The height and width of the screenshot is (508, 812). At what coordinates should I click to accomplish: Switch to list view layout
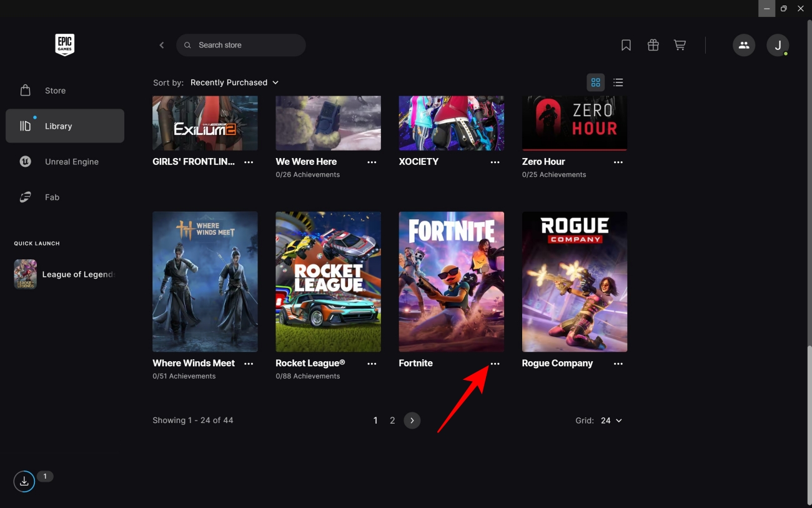(618, 82)
